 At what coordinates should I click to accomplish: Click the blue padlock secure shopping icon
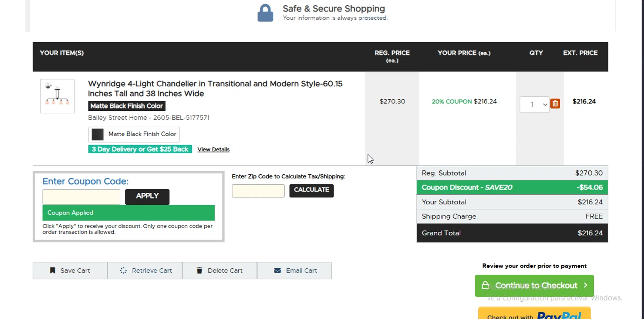[x=265, y=13]
